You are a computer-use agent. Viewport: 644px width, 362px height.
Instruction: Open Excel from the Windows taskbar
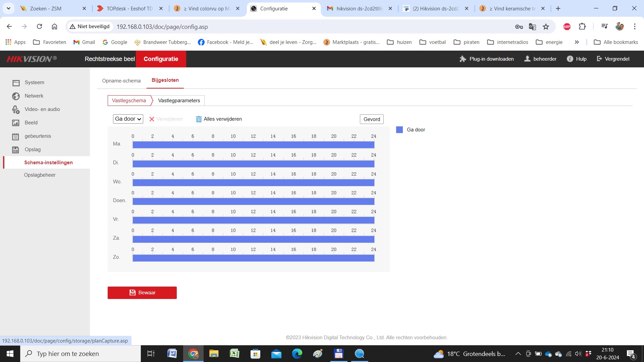[234, 354]
